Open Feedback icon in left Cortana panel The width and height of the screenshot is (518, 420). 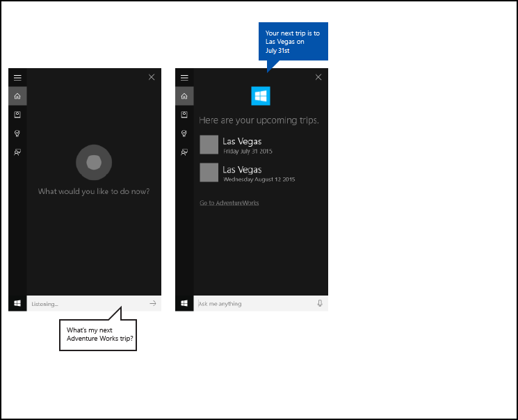click(x=17, y=152)
